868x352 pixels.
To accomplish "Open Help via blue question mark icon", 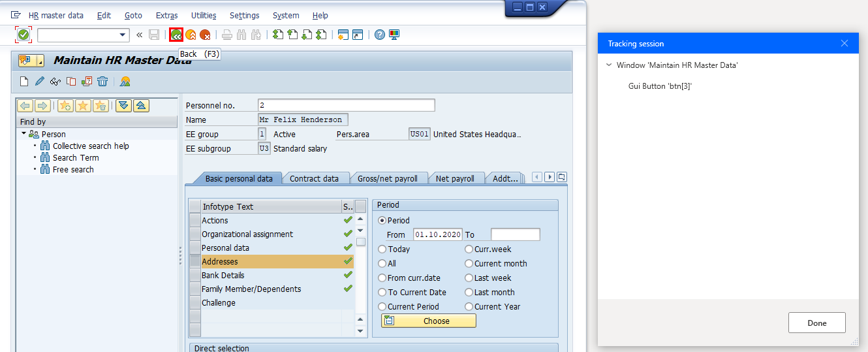I will point(380,35).
